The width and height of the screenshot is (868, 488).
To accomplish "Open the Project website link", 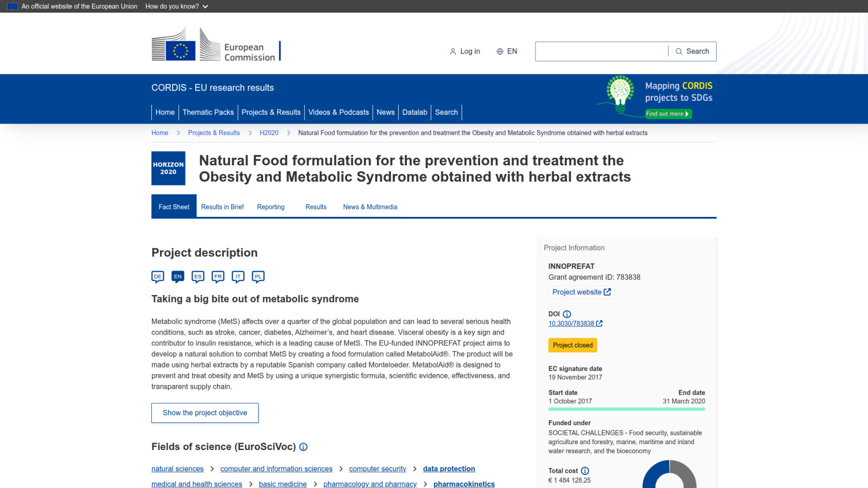I will point(582,292).
